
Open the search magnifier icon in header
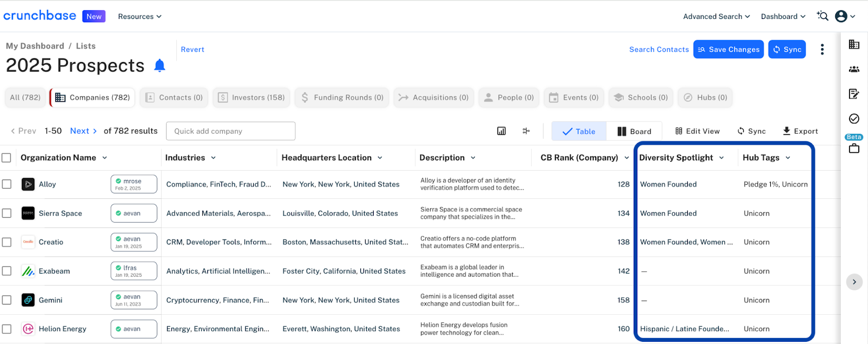[822, 16]
